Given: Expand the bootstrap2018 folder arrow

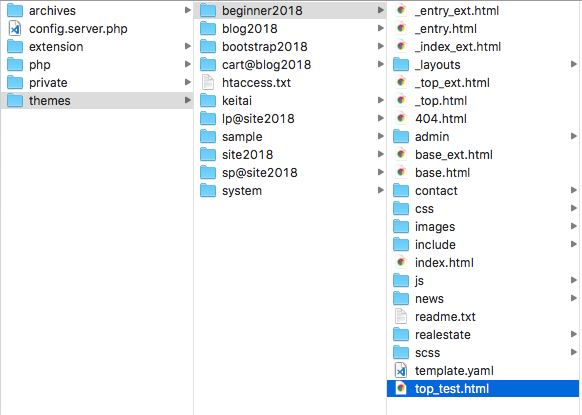Looking at the screenshot, I should coord(380,46).
